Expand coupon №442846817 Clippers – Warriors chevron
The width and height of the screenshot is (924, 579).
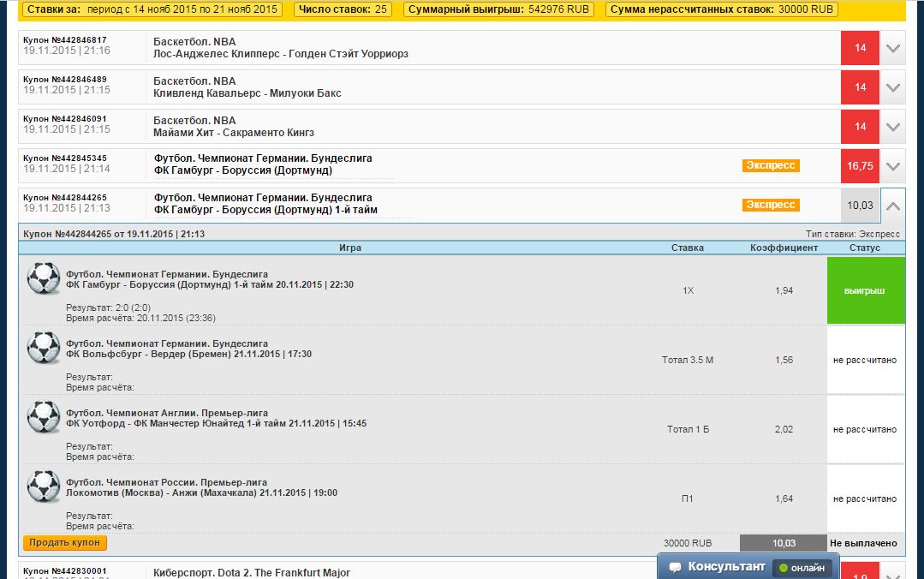click(893, 48)
